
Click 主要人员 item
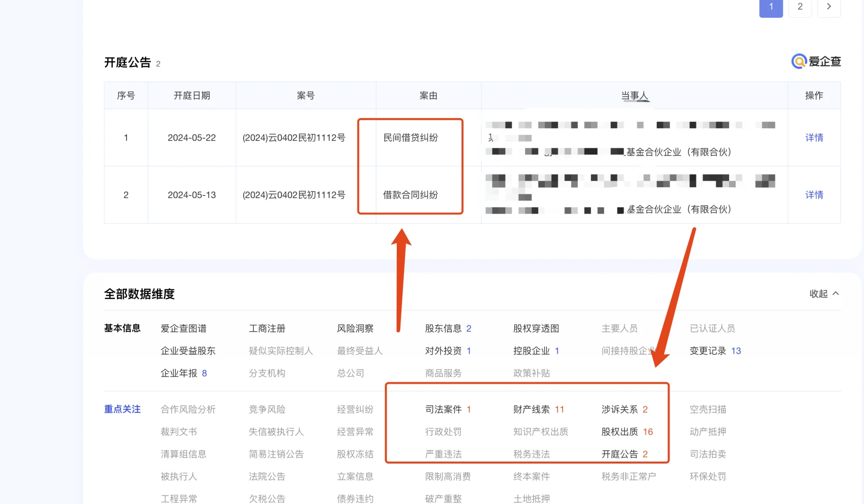pyautogui.click(x=619, y=329)
